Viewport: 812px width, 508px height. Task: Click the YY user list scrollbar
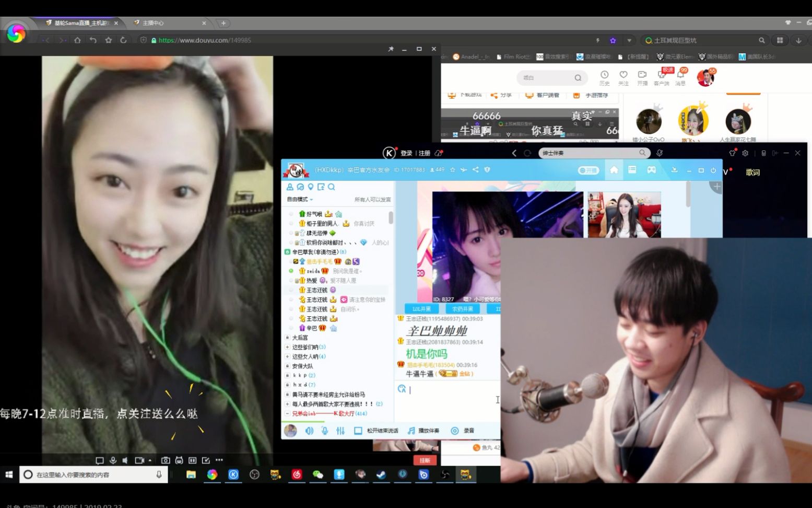pyautogui.click(x=391, y=218)
